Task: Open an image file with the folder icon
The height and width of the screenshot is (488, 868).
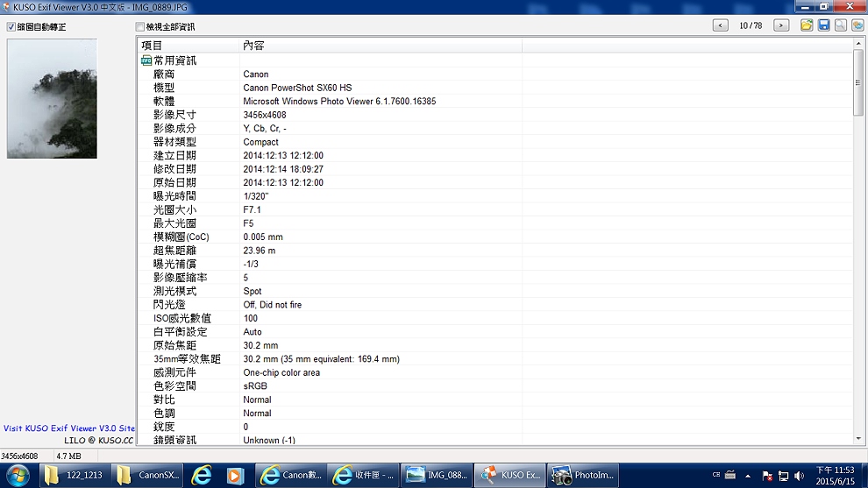Action: [807, 25]
